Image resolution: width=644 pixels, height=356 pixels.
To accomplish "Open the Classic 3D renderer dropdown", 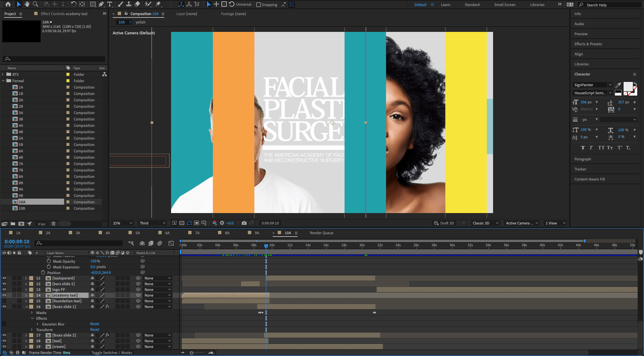I will [x=486, y=223].
